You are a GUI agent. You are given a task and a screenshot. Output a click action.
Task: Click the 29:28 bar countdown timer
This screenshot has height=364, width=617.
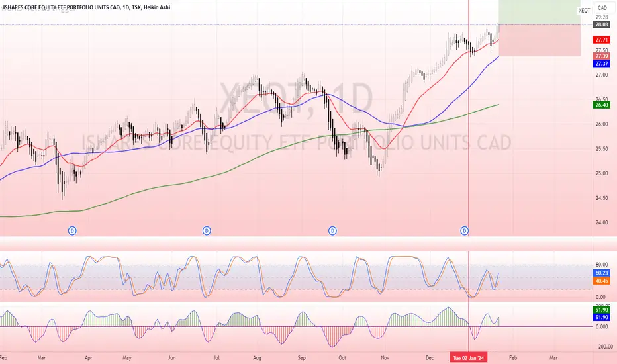(602, 17)
